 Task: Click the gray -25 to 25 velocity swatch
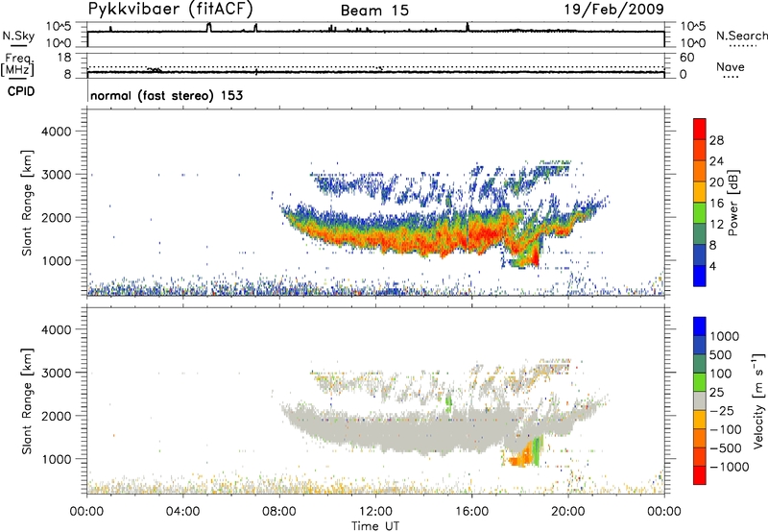(x=700, y=400)
